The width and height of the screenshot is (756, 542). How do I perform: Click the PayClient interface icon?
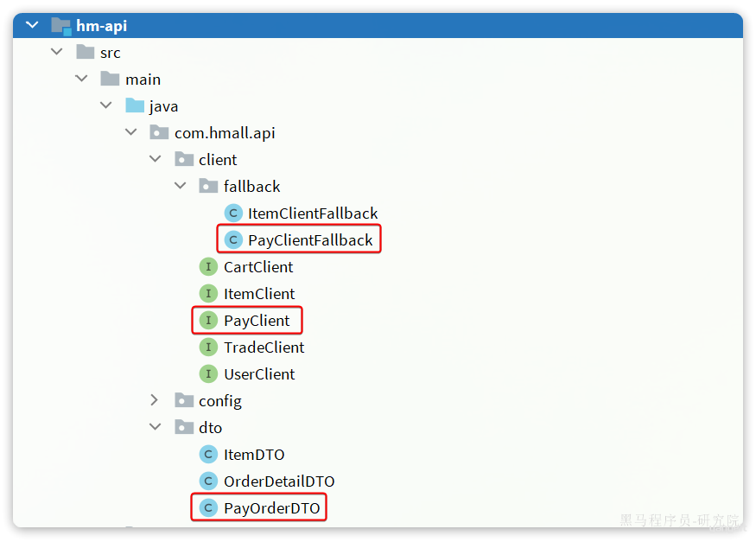[208, 320]
